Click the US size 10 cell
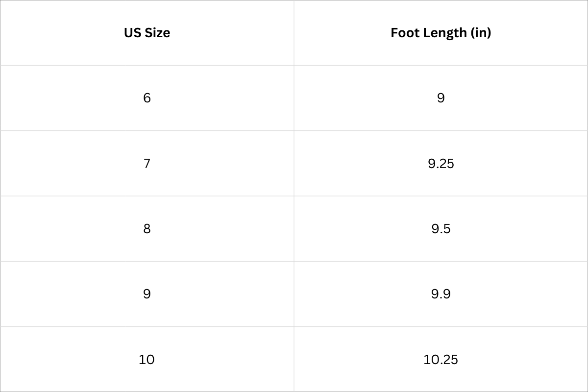Viewport: 588px width, 392px height. pyautogui.click(x=147, y=359)
